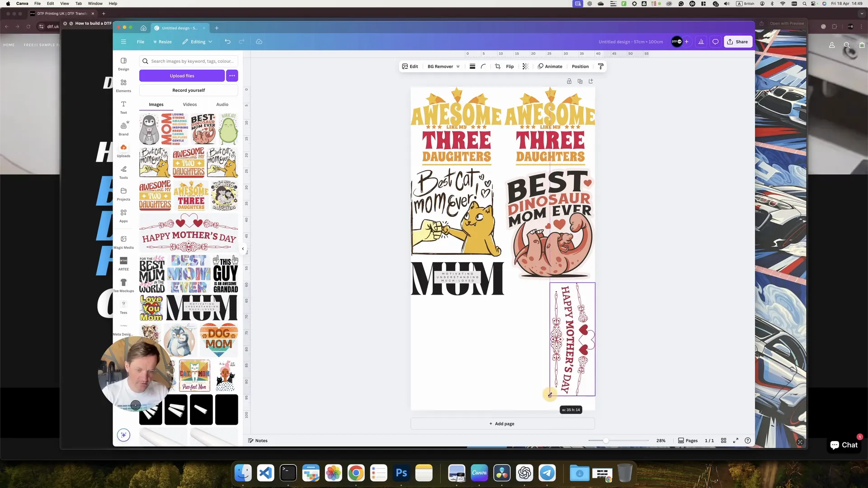This screenshot has height=488, width=868.
Task: Click Add page below the canvas
Action: [x=502, y=424]
